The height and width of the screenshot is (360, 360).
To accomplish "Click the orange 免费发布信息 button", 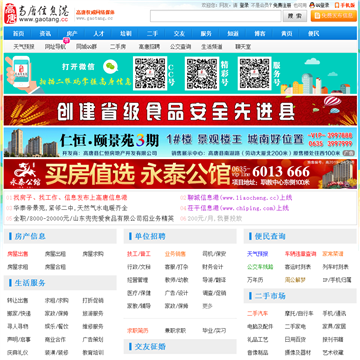I will (x=333, y=16).
